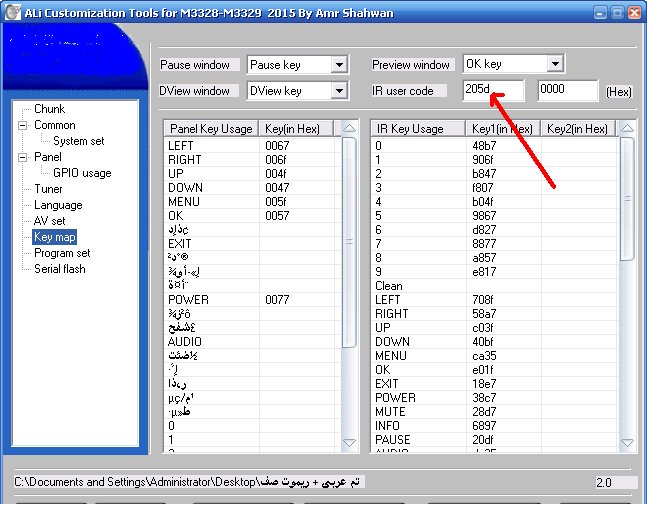Collapse the Panel tree node
The width and height of the screenshot is (647, 505).
click(23, 157)
